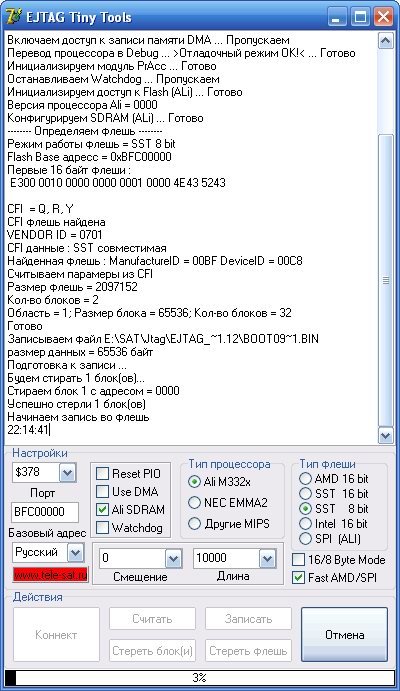This screenshot has width=400, height=691.
Task: Click the Отмена cancel button
Action: click(x=344, y=635)
